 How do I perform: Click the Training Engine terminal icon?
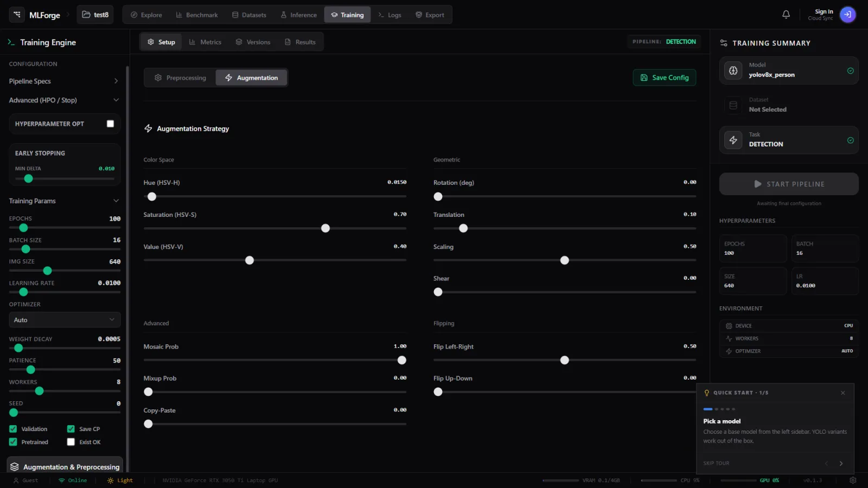click(11, 42)
